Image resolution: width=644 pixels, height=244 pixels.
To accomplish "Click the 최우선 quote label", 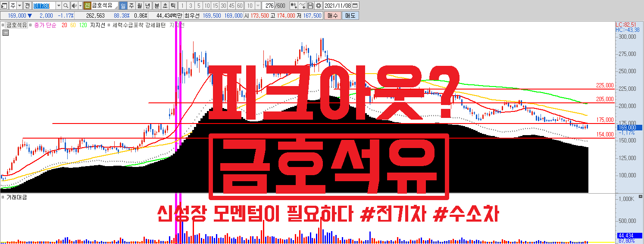I will point(191,15).
